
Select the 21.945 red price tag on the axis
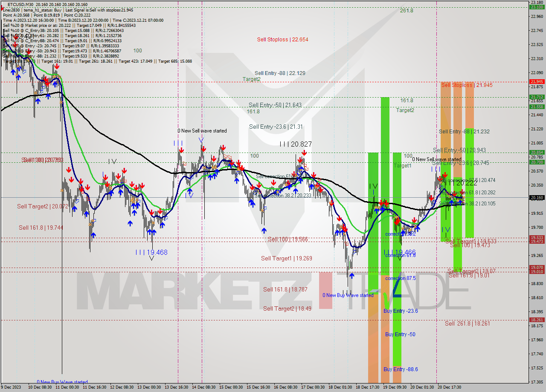coord(537,81)
